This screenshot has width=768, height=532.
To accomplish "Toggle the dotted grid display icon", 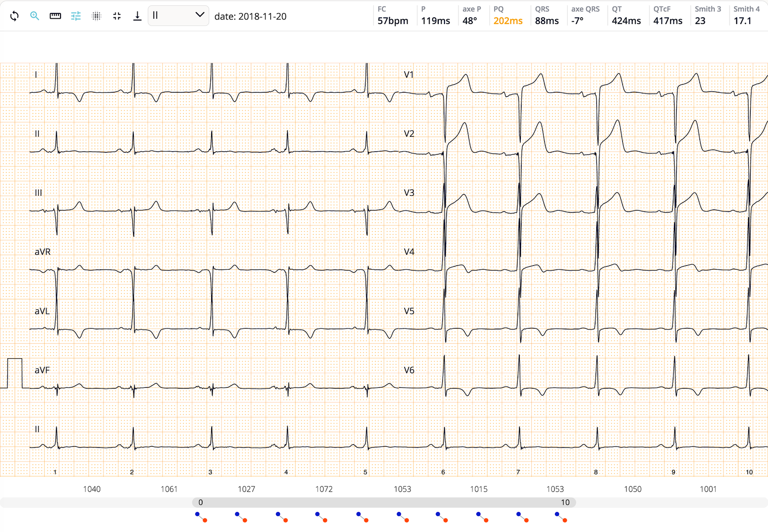I will [x=96, y=16].
